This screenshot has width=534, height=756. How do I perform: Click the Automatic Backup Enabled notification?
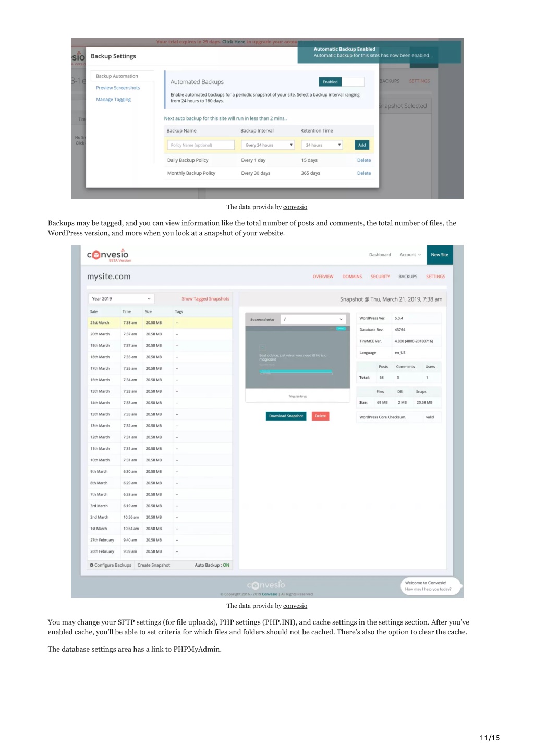point(379,52)
